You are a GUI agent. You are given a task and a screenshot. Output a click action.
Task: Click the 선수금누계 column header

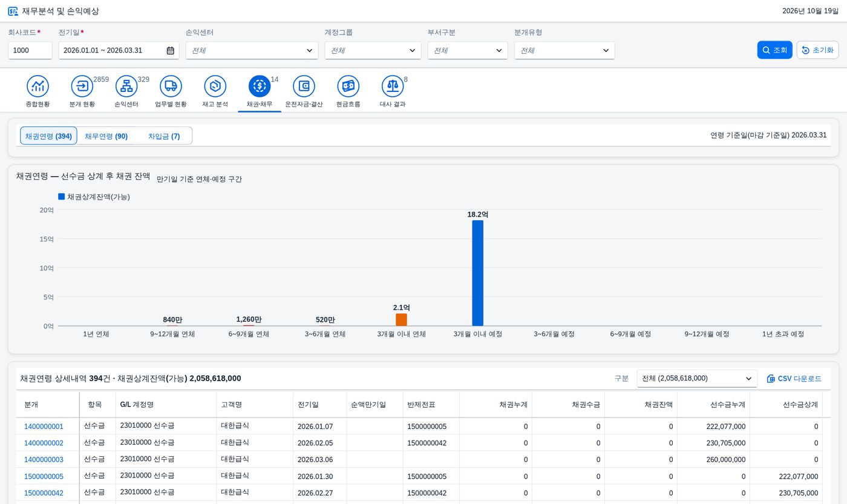pos(713,405)
